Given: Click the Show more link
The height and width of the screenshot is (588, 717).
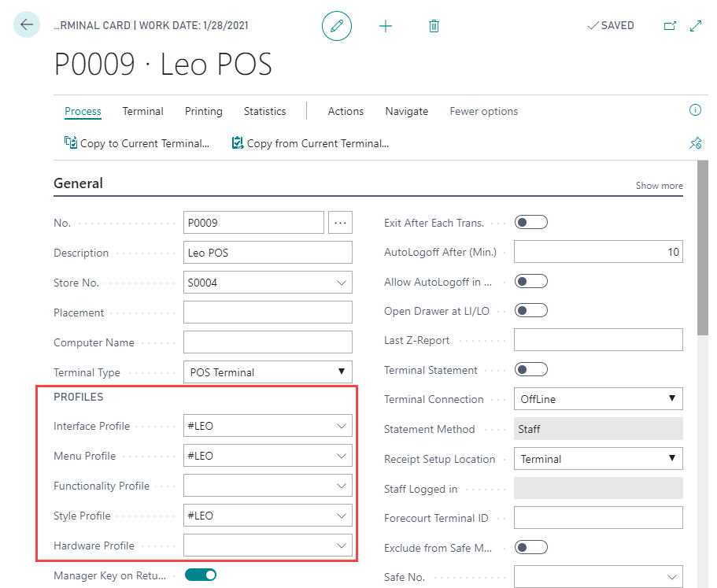Looking at the screenshot, I should 659,186.
